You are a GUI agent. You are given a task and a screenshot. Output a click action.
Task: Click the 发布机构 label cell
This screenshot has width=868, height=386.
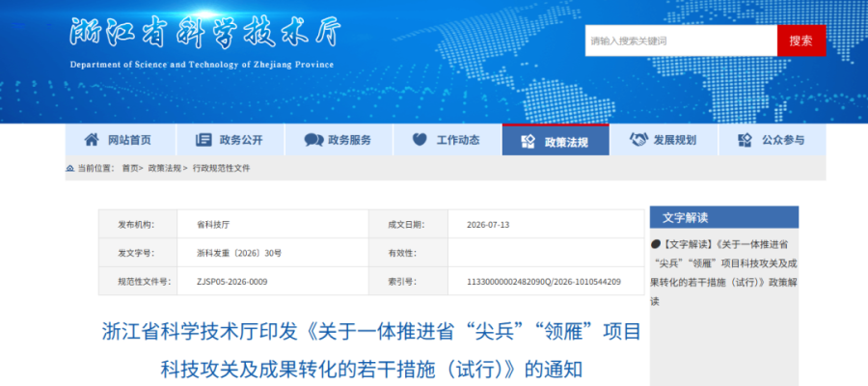click(x=138, y=224)
